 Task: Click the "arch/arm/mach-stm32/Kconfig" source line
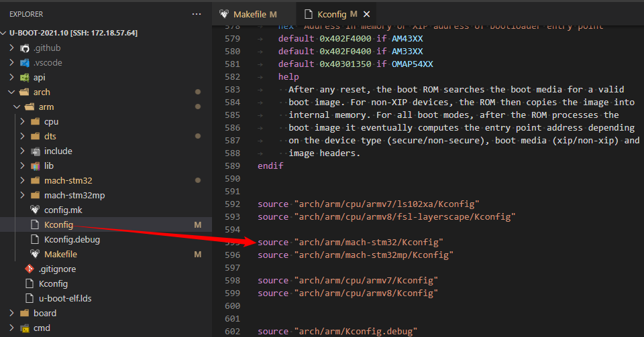point(350,243)
